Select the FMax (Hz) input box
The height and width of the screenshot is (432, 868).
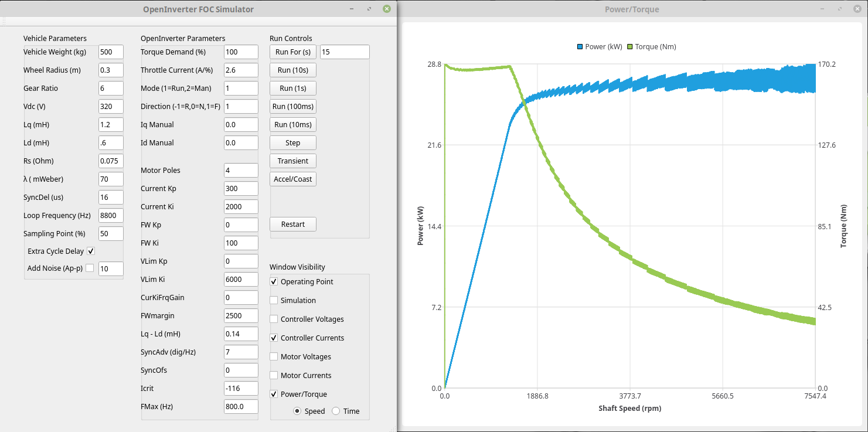point(241,407)
